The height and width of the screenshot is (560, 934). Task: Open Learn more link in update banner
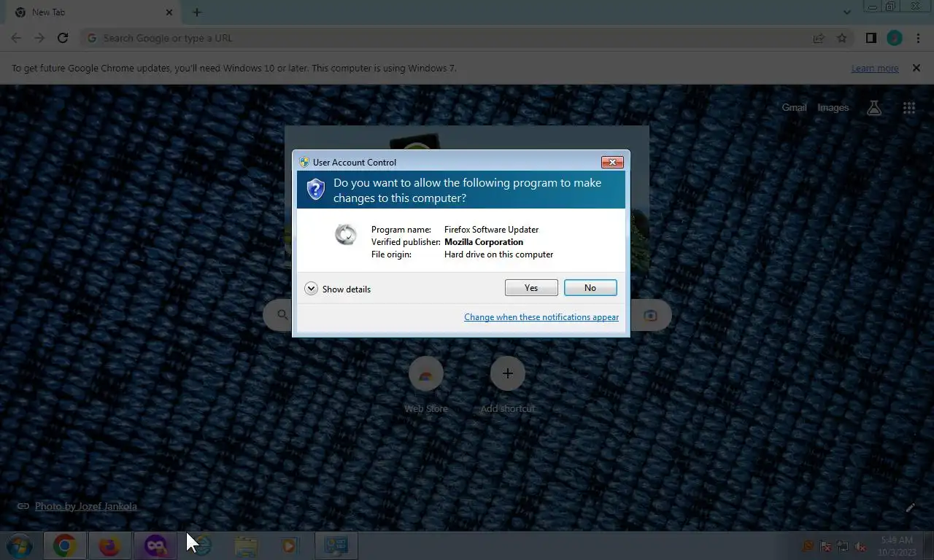[x=875, y=68]
